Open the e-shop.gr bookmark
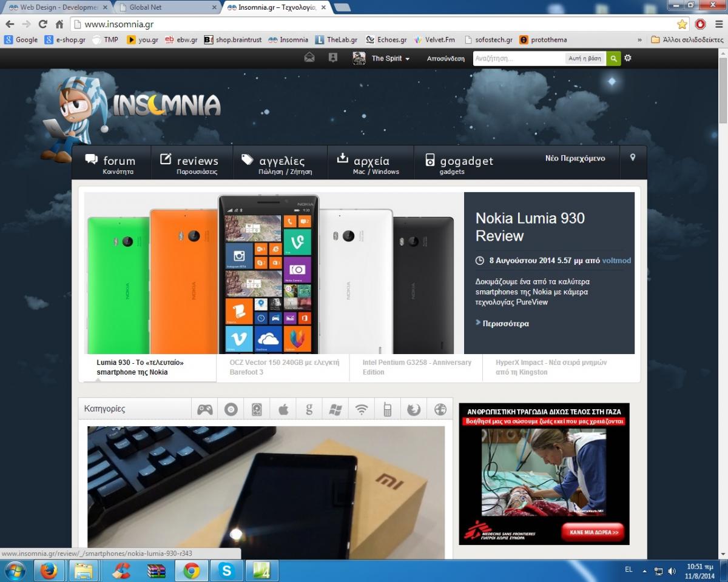Image resolution: width=728 pixels, height=582 pixels. pyautogui.click(x=65, y=40)
